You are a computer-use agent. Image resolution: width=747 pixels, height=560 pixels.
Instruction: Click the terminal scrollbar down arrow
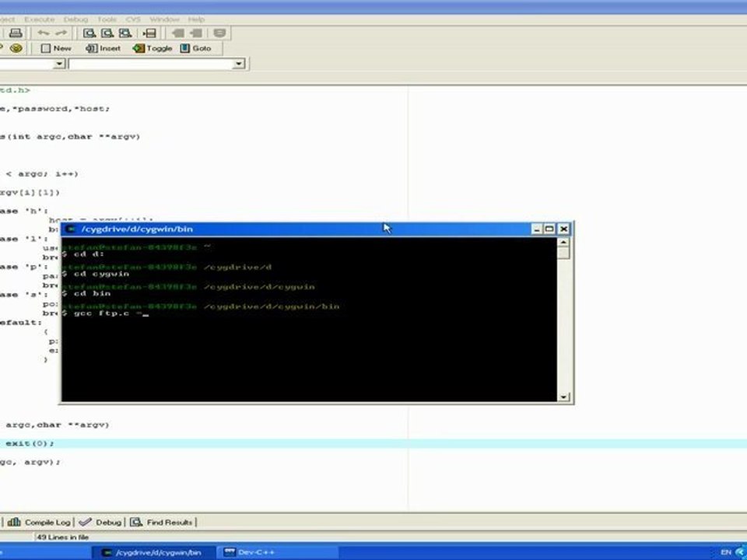[x=563, y=397]
